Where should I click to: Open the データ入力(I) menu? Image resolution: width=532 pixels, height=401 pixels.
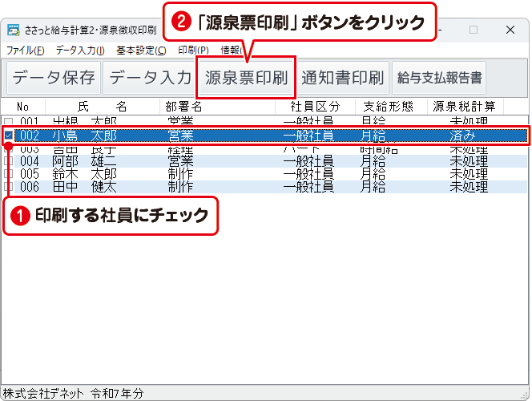(x=80, y=51)
